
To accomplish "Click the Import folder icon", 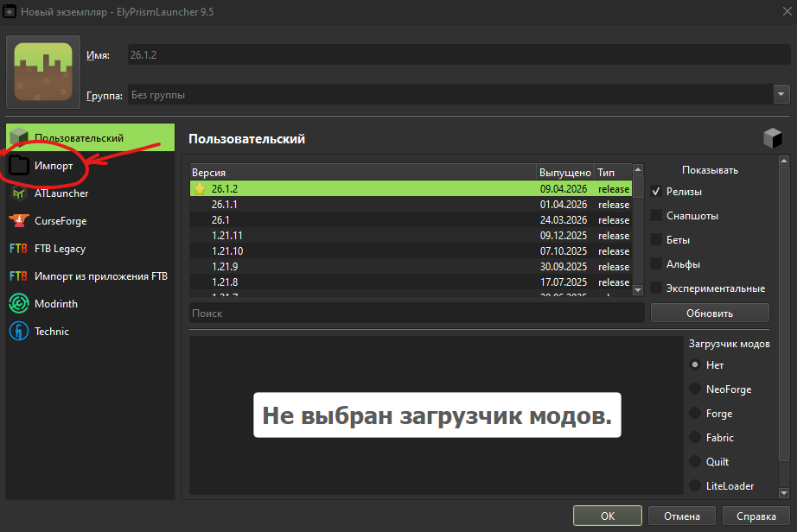I will pyautogui.click(x=19, y=166).
